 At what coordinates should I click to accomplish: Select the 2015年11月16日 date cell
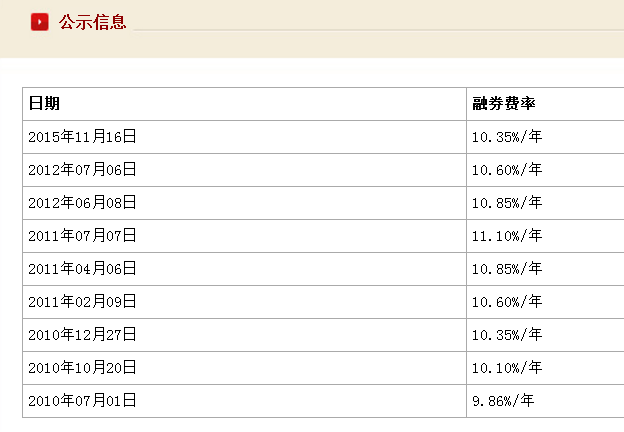click(x=82, y=137)
